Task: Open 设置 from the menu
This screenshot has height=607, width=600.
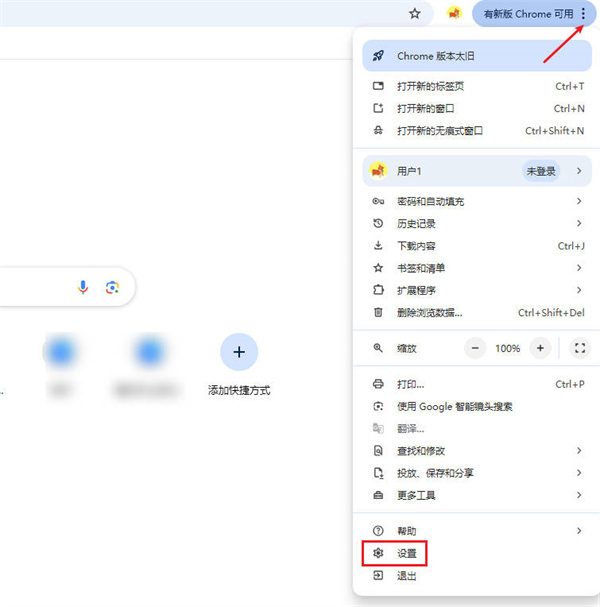Action: point(477,553)
